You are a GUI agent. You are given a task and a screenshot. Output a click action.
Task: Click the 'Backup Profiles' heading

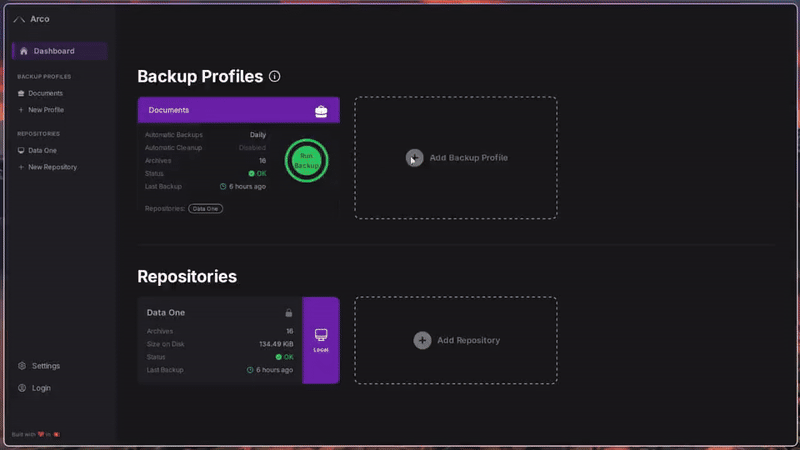[200, 77]
